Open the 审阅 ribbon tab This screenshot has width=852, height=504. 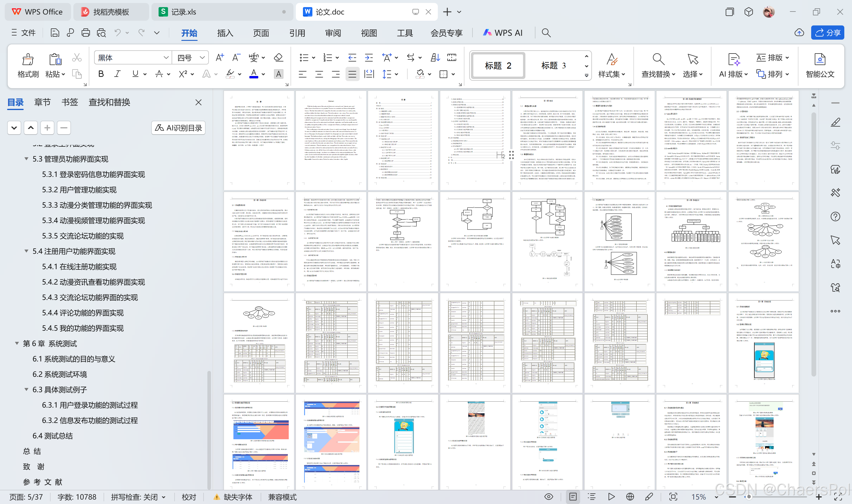click(x=333, y=33)
